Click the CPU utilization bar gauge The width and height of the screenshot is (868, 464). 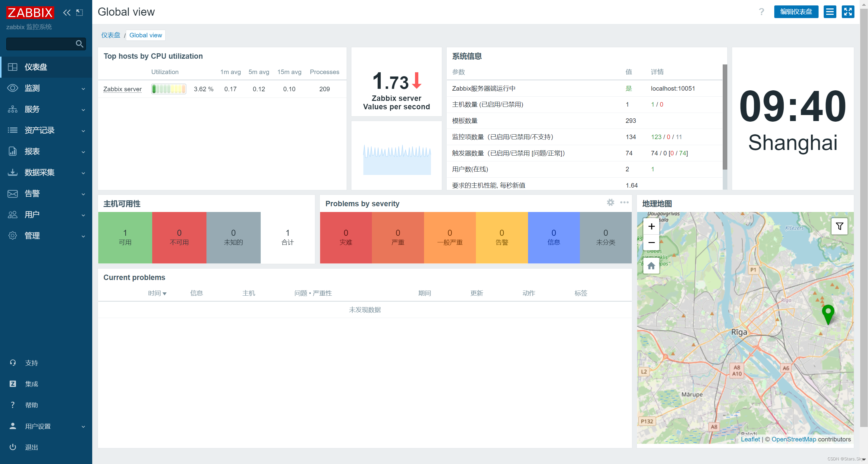pyautogui.click(x=168, y=89)
